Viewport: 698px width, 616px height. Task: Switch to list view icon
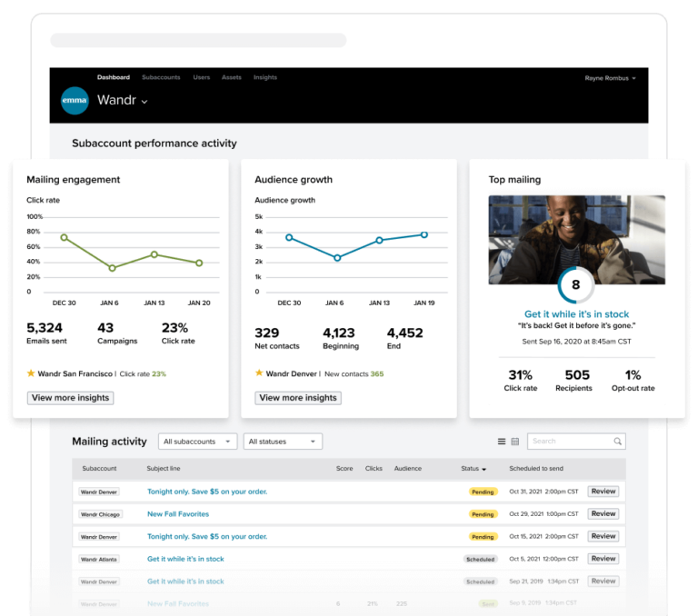tap(502, 442)
